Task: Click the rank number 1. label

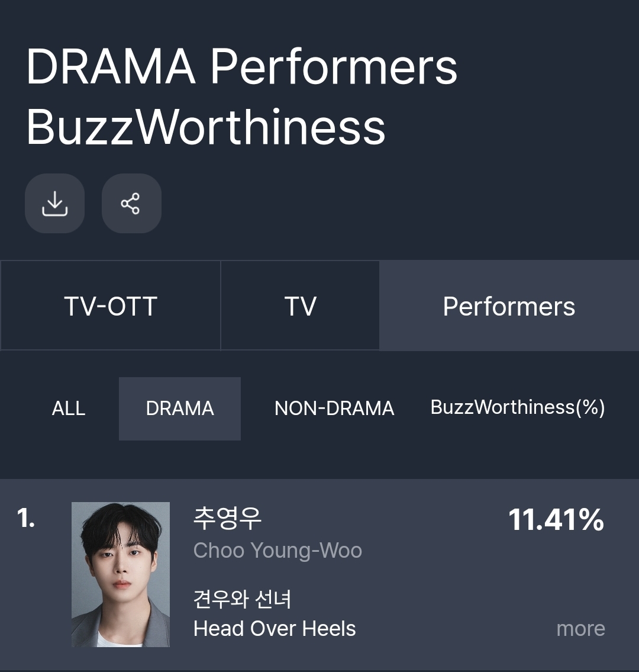Action: coord(26,519)
